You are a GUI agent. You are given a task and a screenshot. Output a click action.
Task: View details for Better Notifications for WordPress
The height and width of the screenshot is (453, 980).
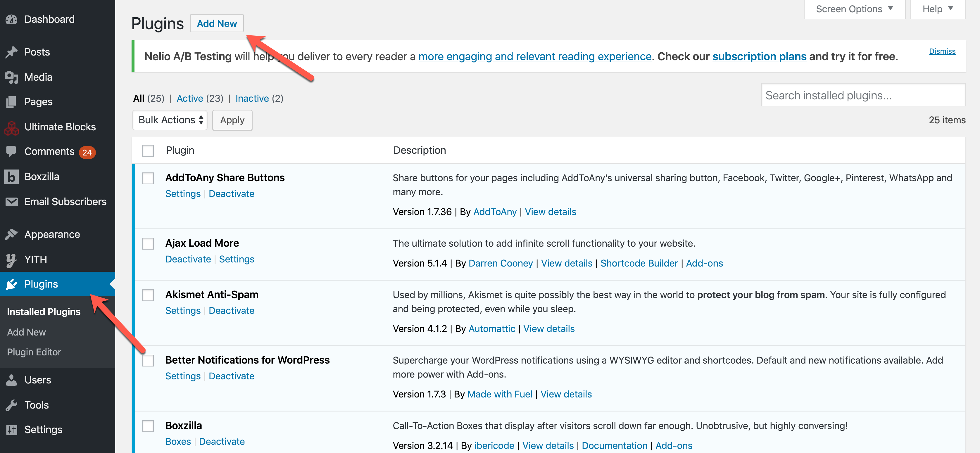[566, 395]
